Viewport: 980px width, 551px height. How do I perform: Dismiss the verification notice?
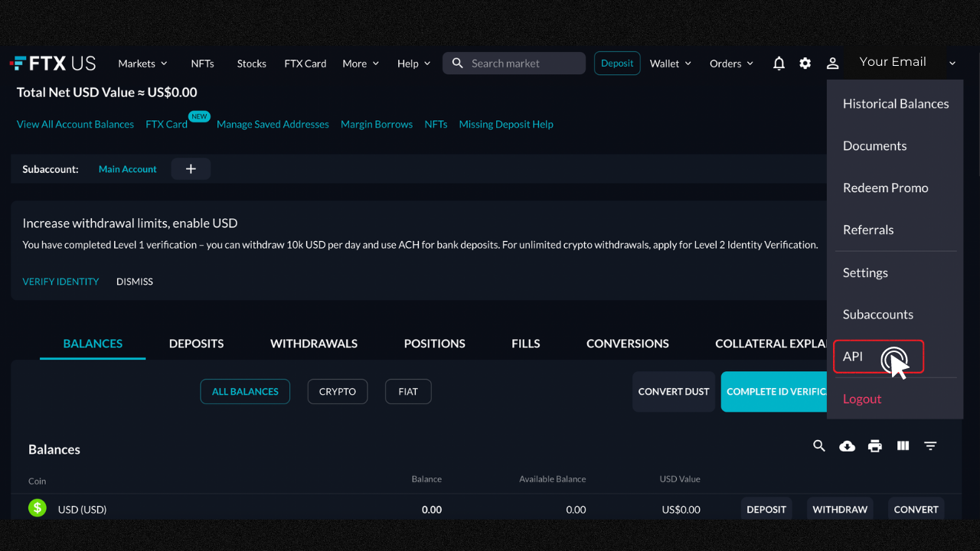(135, 282)
